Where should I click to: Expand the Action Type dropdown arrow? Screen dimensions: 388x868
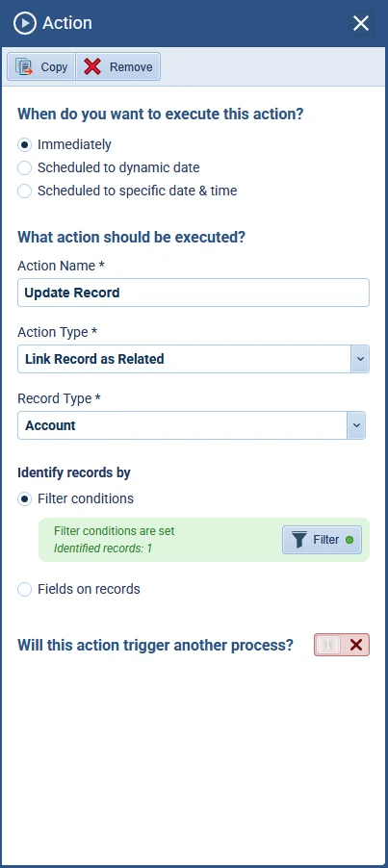pos(360,359)
